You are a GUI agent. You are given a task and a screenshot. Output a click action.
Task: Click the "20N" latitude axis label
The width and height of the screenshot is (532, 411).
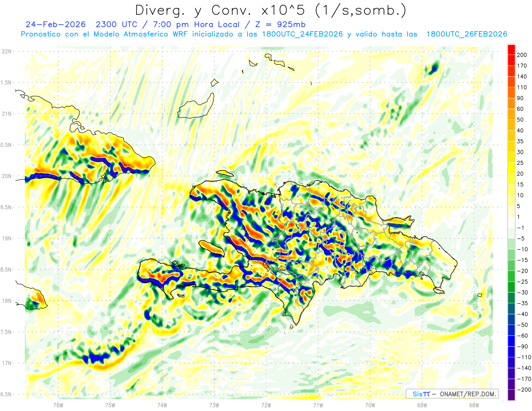7,176
